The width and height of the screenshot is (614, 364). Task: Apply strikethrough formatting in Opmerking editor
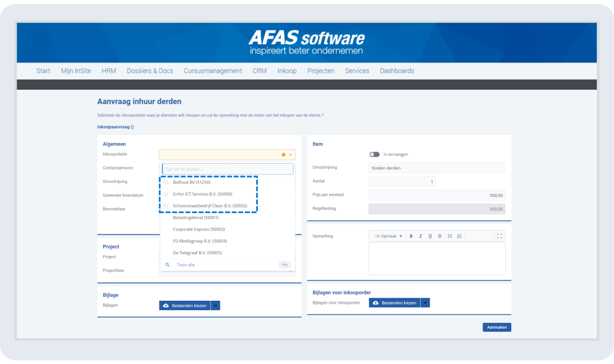point(440,236)
